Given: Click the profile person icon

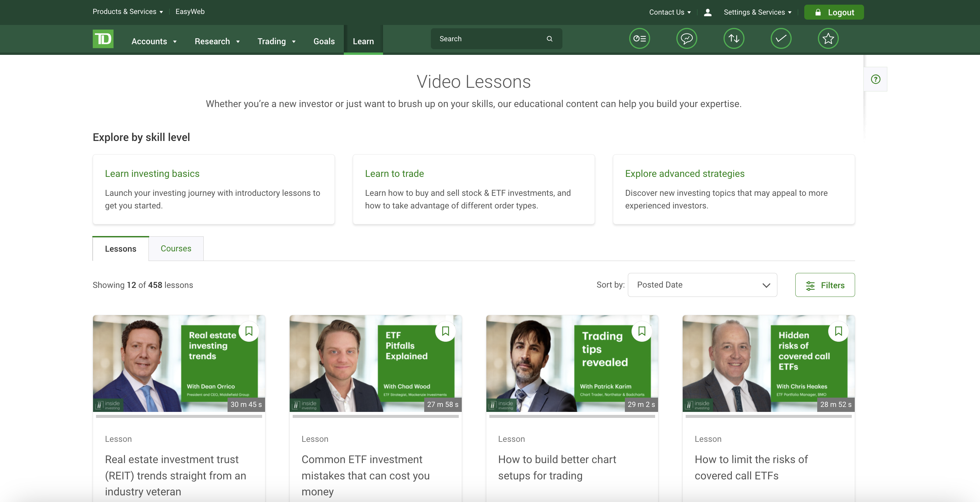Looking at the screenshot, I should 708,12.
